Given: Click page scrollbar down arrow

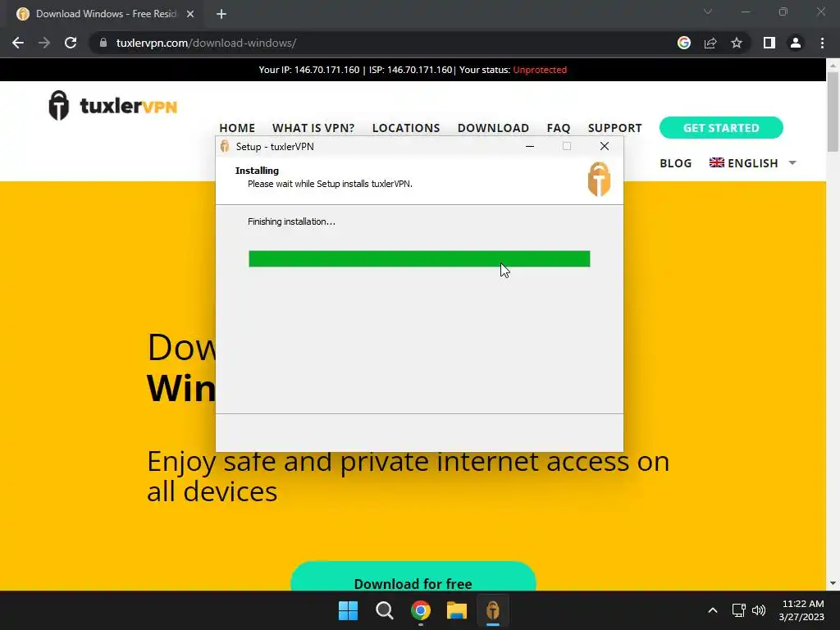Looking at the screenshot, I should 833,583.
